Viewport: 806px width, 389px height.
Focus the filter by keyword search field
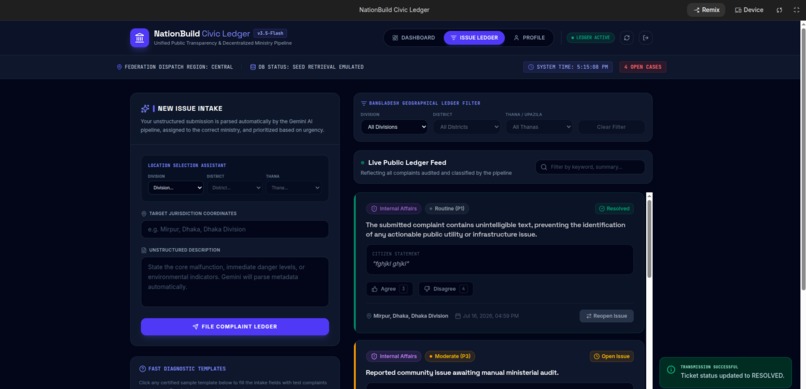pos(590,167)
